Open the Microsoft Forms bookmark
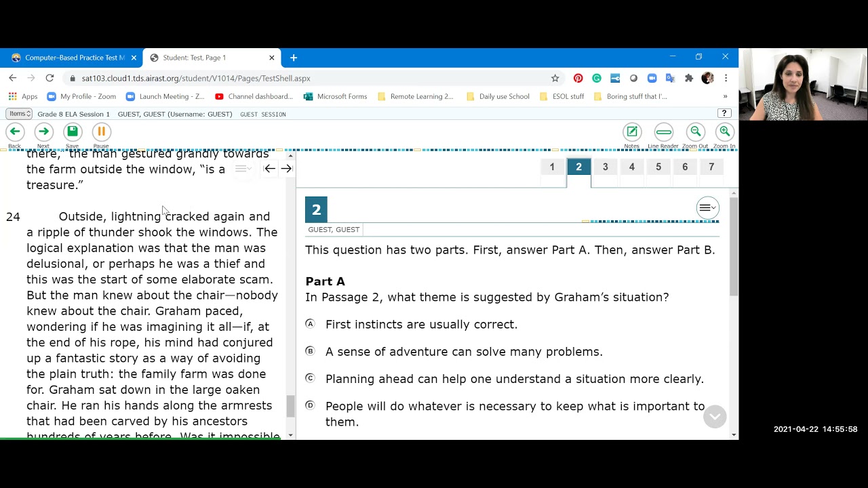 tap(335, 96)
